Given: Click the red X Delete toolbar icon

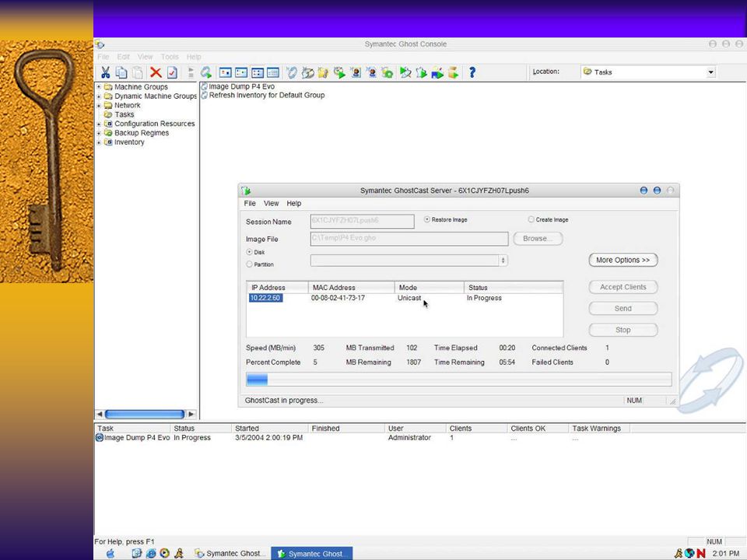Looking at the screenshot, I should click(x=156, y=72).
